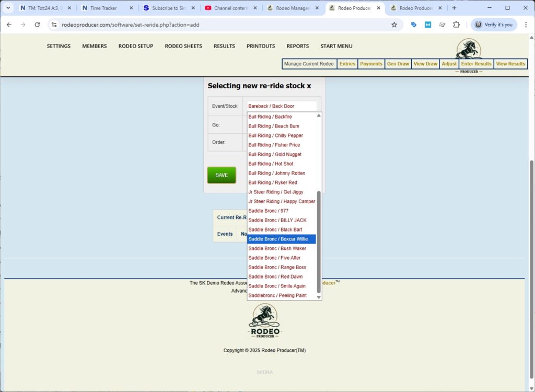
Task: Switch to the Time Tracker tab
Action: pyautogui.click(x=103, y=8)
